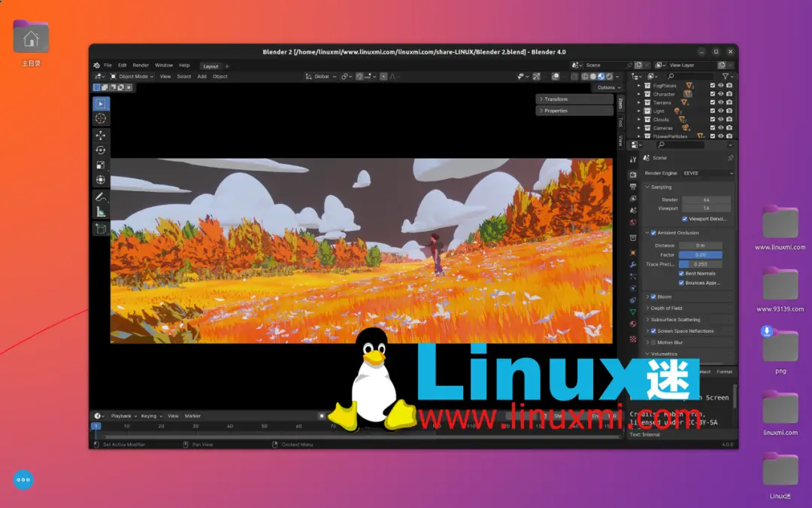Disable Light collection in renders camera icon
This screenshot has height=508, width=812.
click(x=729, y=111)
